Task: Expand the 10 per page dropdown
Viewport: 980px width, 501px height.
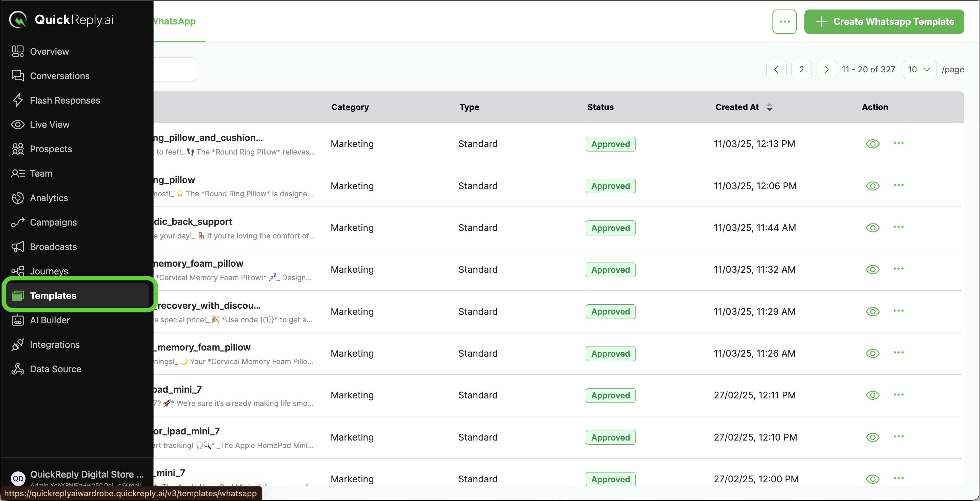Action: (919, 69)
